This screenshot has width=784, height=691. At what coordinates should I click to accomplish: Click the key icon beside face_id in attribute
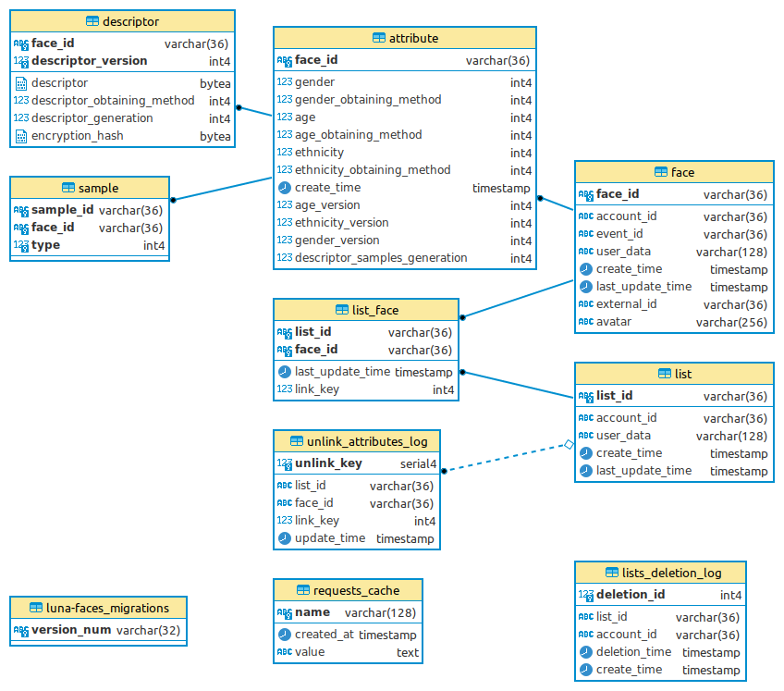[x=283, y=59]
